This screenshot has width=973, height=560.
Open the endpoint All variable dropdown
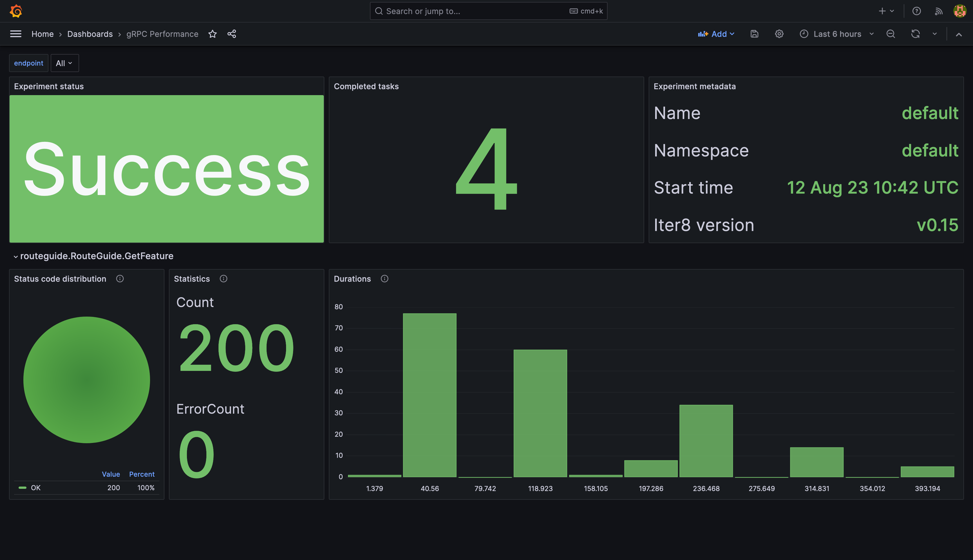(x=64, y=63)
